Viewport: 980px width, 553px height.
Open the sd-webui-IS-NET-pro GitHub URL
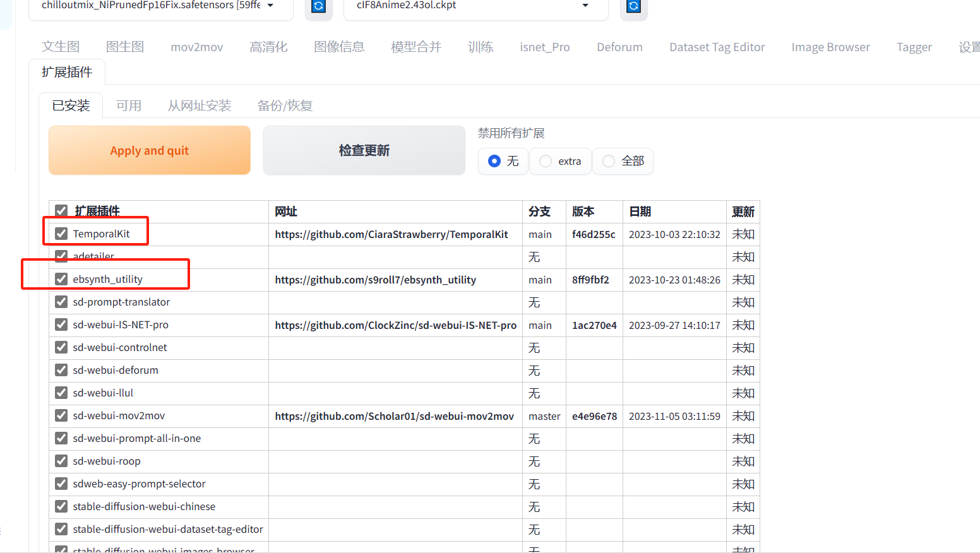point(396,325)
